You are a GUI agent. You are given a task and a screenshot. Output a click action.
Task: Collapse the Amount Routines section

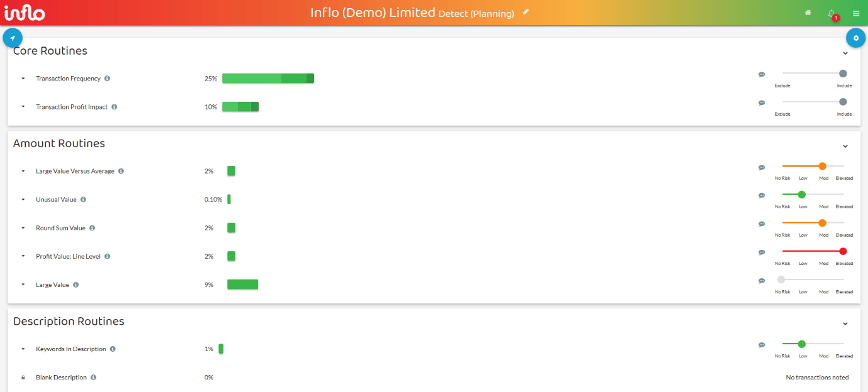tap(845, 147)
